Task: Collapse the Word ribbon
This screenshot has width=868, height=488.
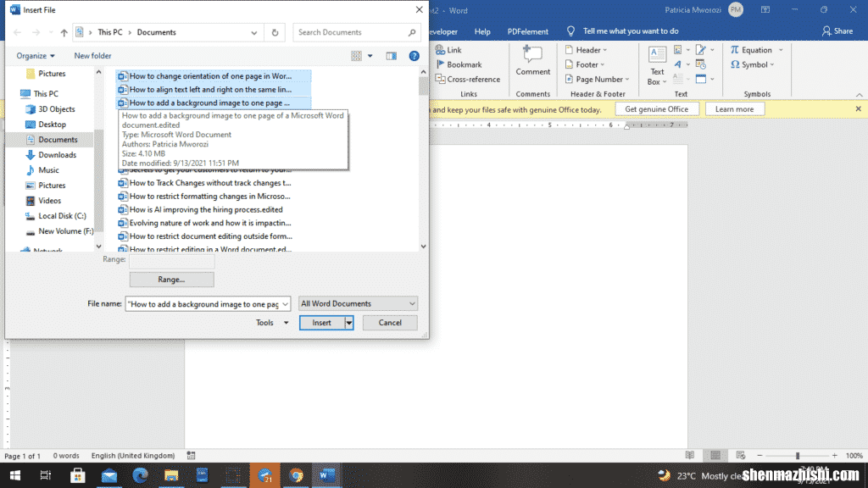Action: click(859, 95)
